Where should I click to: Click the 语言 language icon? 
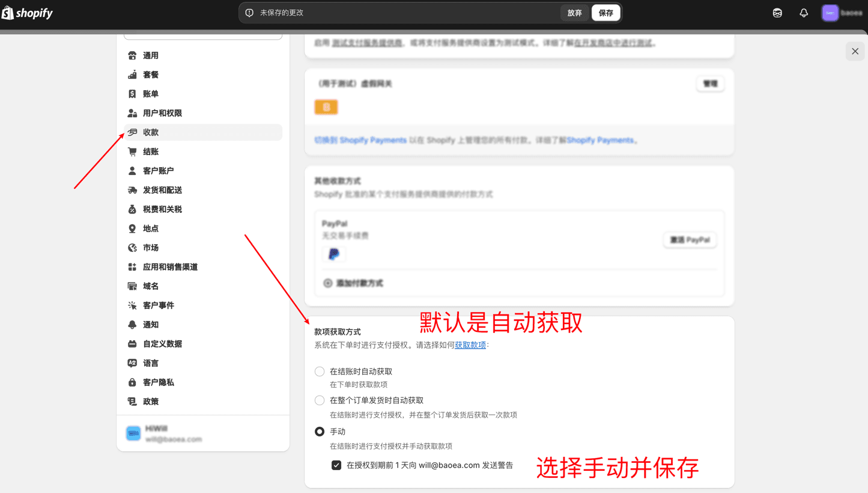pos(132,363)
